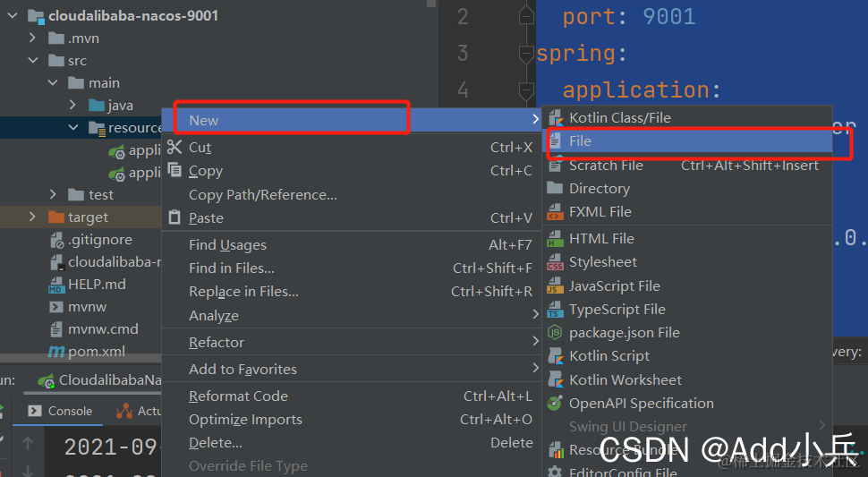Choose Optimize Imports

pos(351,420)
